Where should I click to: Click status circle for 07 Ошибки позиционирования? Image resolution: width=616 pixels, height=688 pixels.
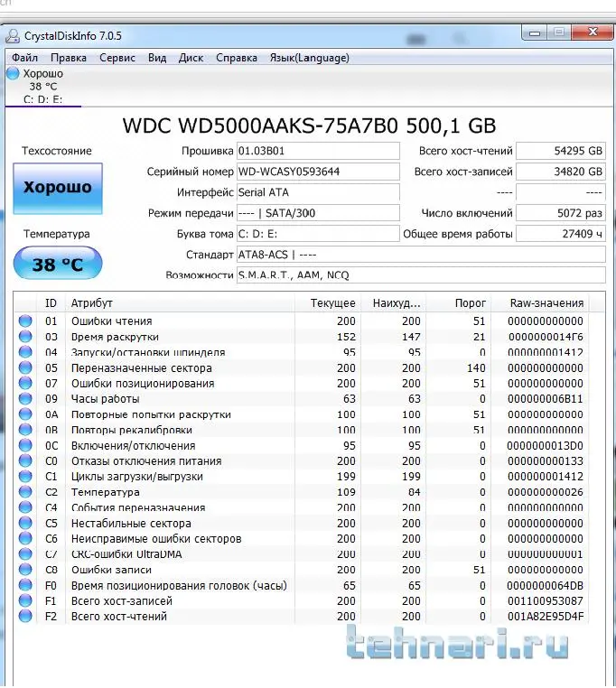25,383
